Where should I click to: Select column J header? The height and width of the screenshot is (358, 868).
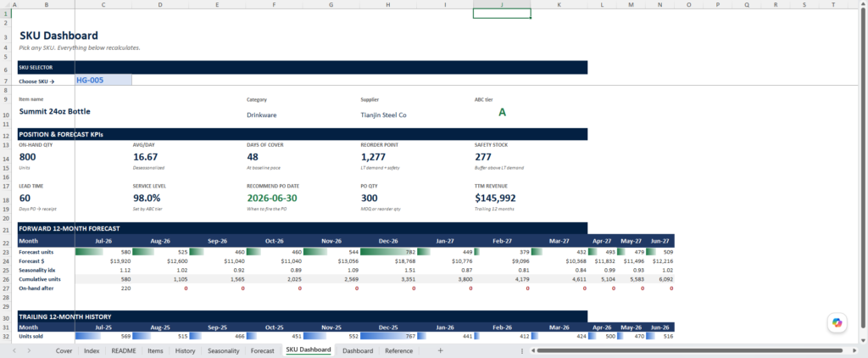(502, 4)
